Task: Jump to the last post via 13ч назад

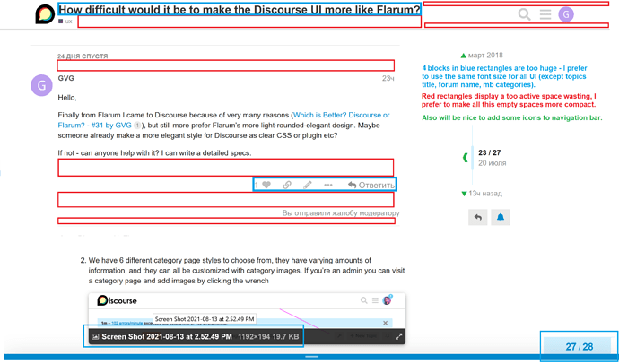Action: click(x=482, y=194)
